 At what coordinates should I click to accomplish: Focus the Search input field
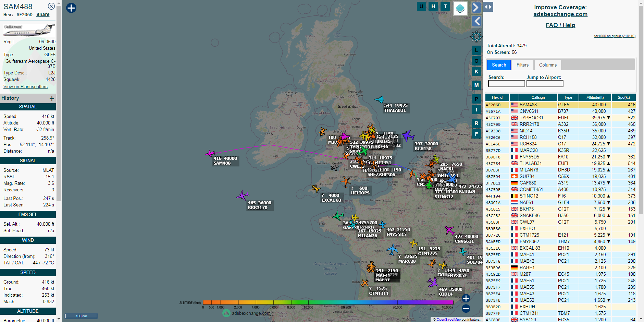(x=507, y=84)
